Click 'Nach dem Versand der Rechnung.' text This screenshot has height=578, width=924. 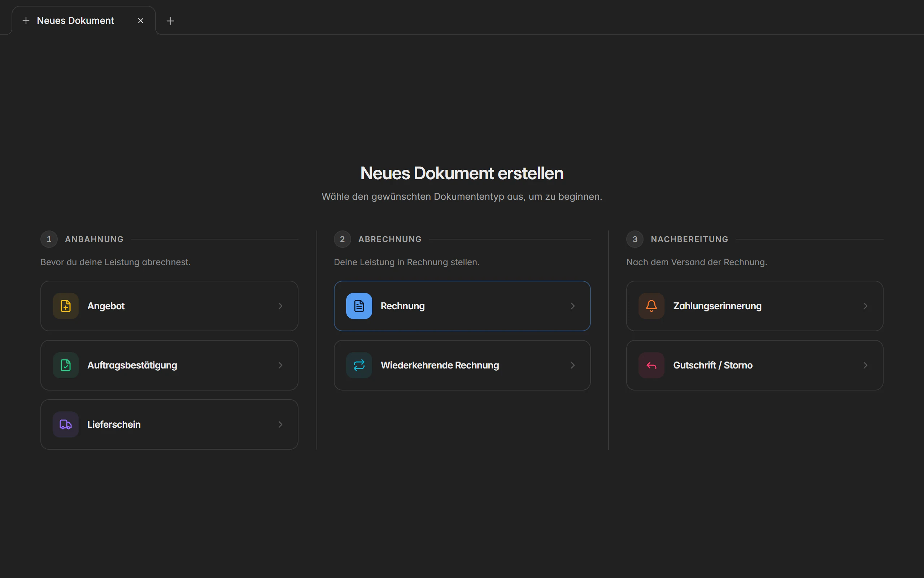point(697,262)
